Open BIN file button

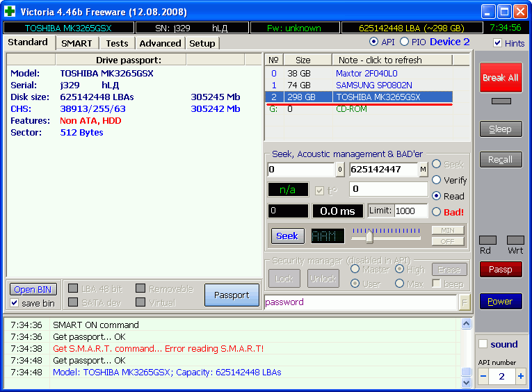click(x=33, y=289)
